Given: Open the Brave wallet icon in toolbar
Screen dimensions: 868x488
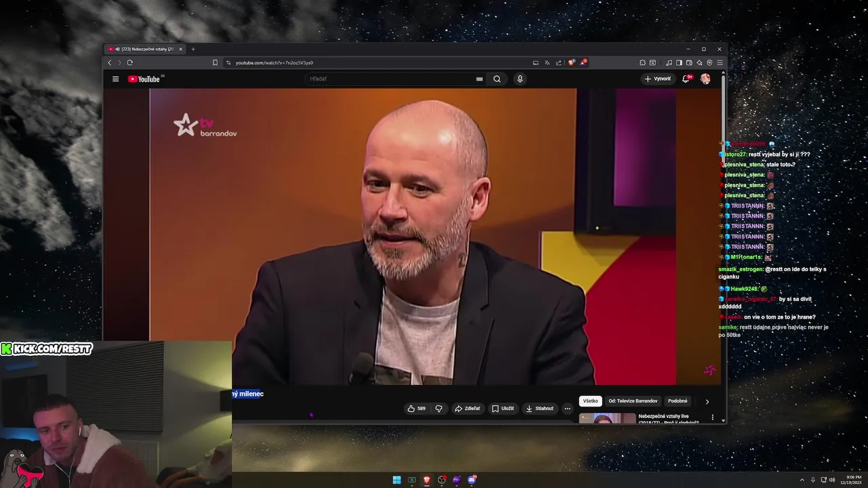Looking at the screenshot, I should point(689,62).
